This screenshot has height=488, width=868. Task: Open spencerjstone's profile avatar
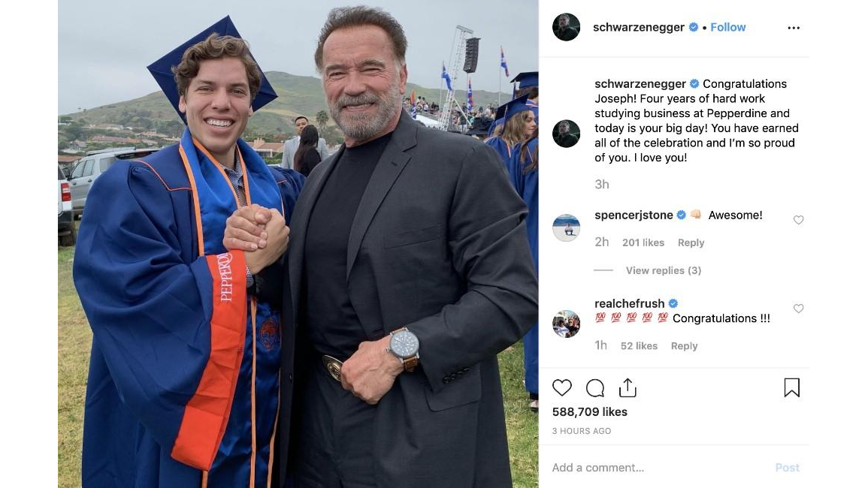[x=567, y=227]
